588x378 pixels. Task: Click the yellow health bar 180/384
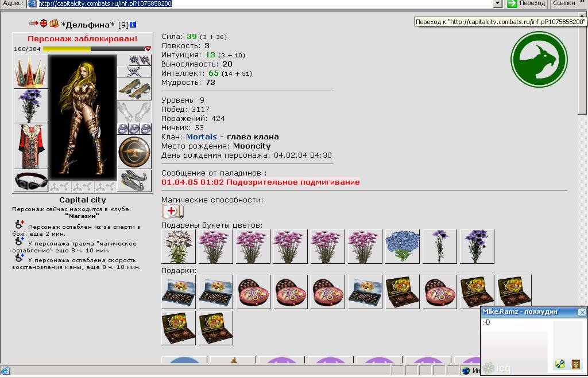point(94,49)
